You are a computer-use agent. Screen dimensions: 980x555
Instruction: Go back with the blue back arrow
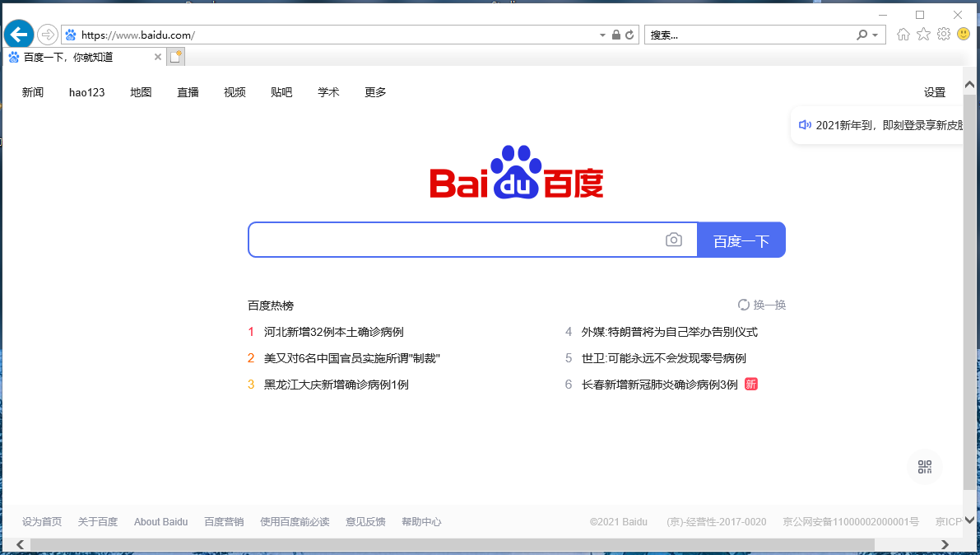pos(19,35)
